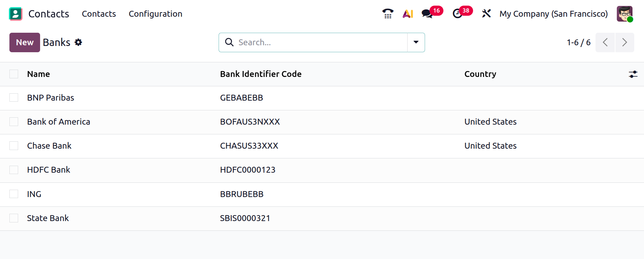
Task: Click the user avatar in header
Action: pos(624,14)
